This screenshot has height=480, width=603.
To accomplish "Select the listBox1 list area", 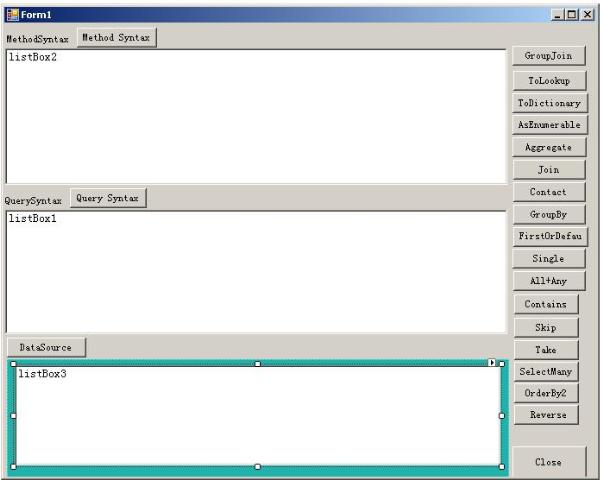I will (256, 272).
